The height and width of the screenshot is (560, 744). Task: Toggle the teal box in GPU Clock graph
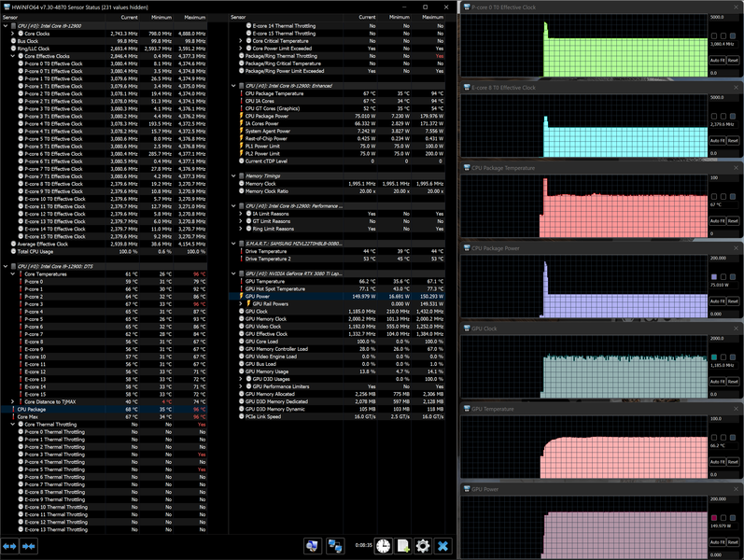714,357
